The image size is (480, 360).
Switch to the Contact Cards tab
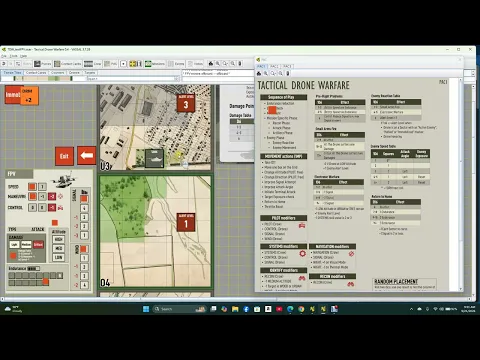[x=36, y=73]
